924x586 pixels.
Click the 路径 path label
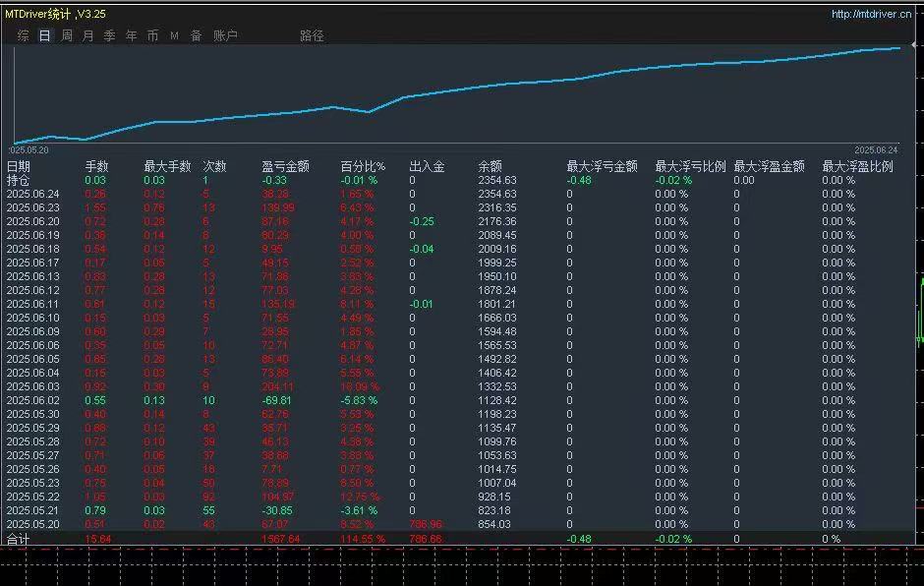click(312, 35)
